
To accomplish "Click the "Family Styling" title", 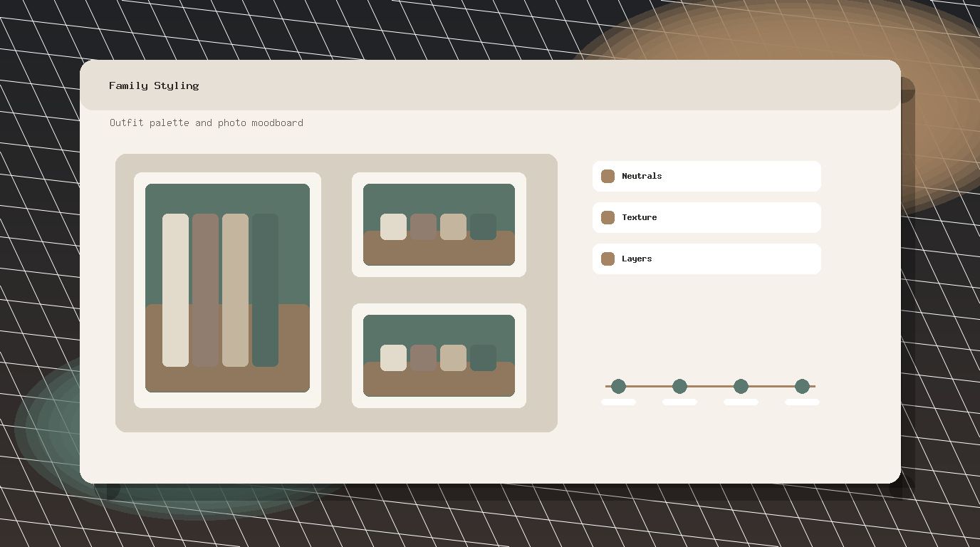I will (154, 85).
